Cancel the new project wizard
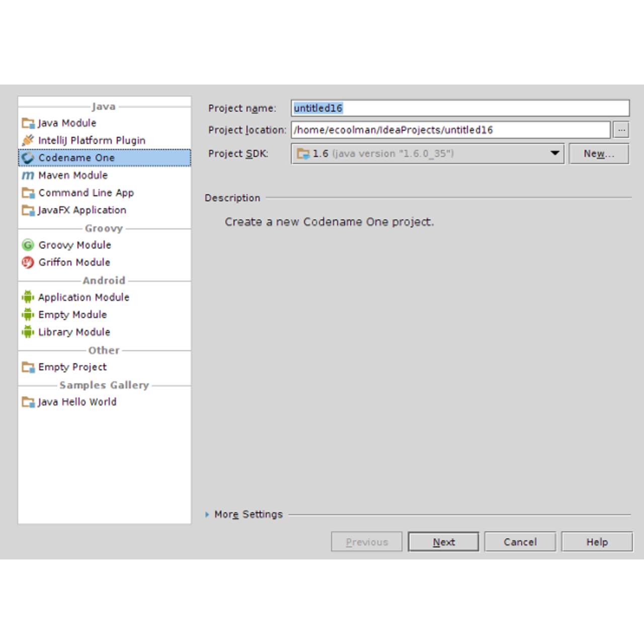 point(520,542)
